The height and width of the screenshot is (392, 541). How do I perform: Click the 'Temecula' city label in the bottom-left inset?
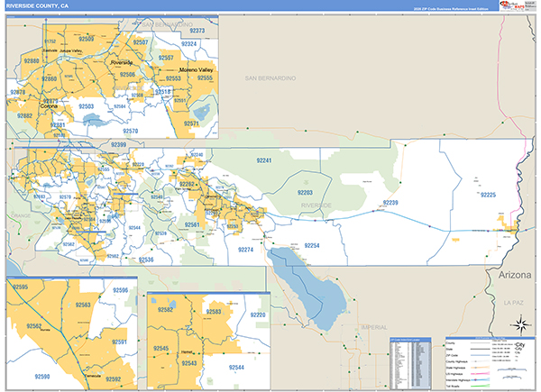(93, 376)
